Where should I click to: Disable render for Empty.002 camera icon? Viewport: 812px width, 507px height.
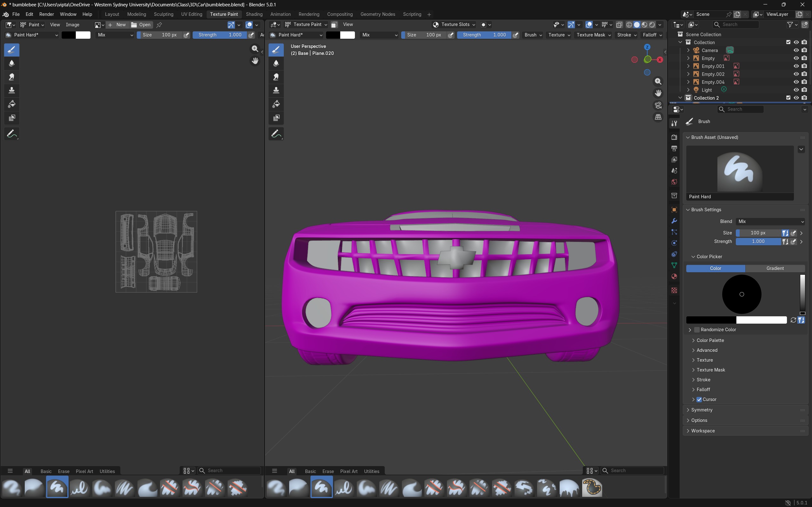[804, 74]
